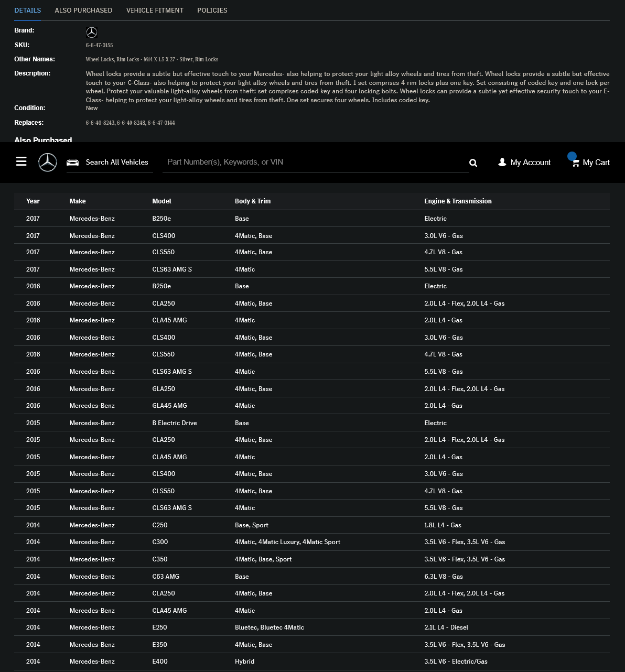
Task: Click the 6.3L V8 - Gas engine cell
Action: pyautogui.click(x=444, y=577)
